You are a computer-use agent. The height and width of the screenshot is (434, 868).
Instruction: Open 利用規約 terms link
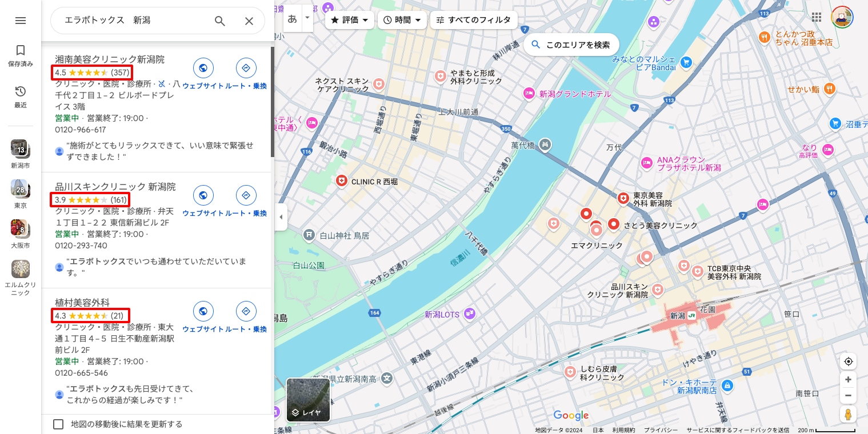[x=623, y=430]
